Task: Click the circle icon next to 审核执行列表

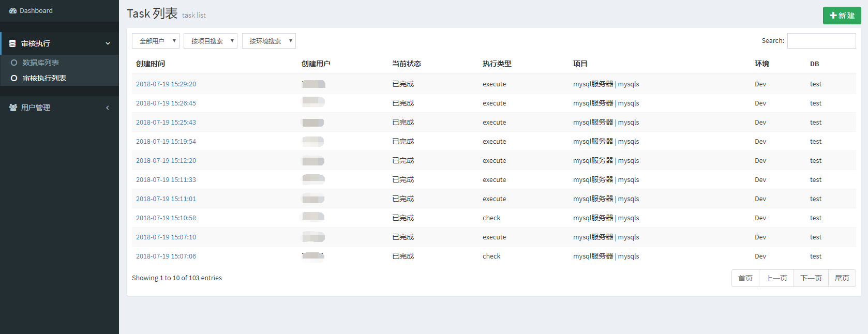Action: [14, 78]
